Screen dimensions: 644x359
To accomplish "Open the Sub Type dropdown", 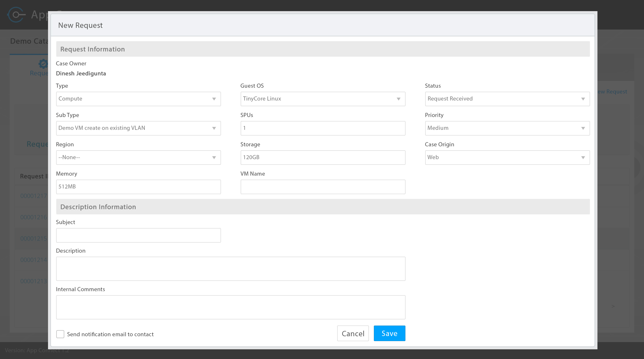I will pyautogui.click(x=138, y=128).
